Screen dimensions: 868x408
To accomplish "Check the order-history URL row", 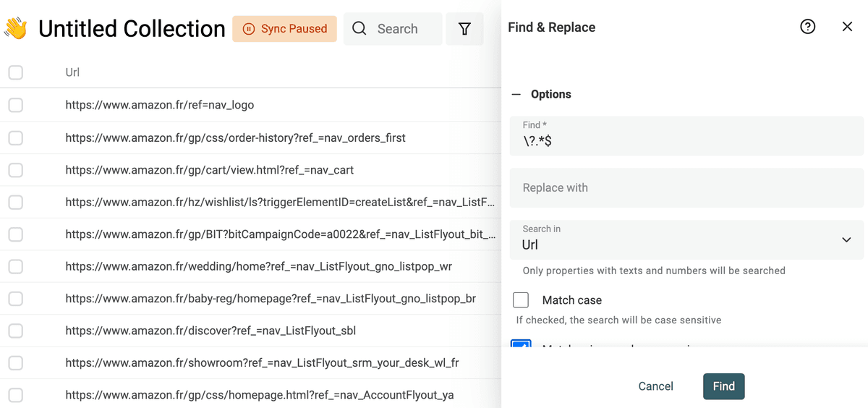I will click(15, 137).
